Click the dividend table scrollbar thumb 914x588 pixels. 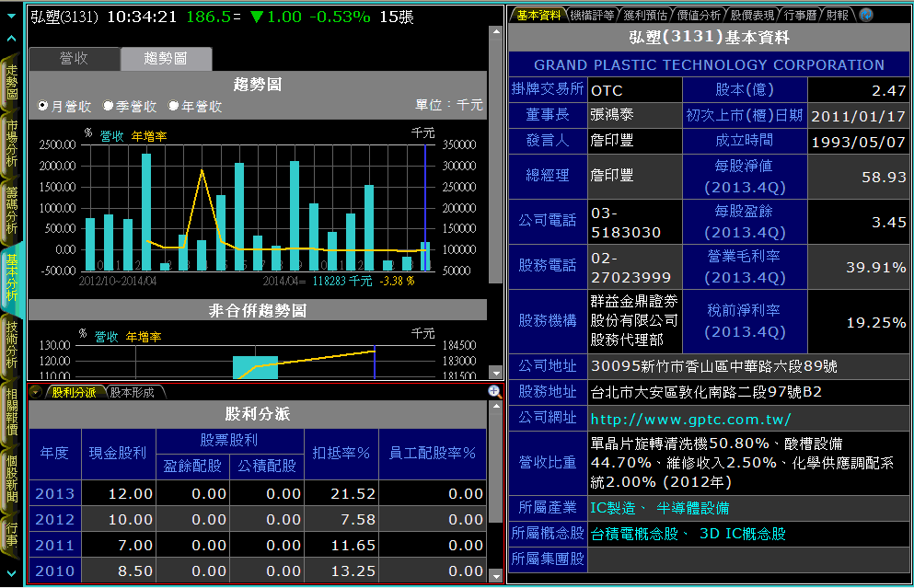pos(496,467)
